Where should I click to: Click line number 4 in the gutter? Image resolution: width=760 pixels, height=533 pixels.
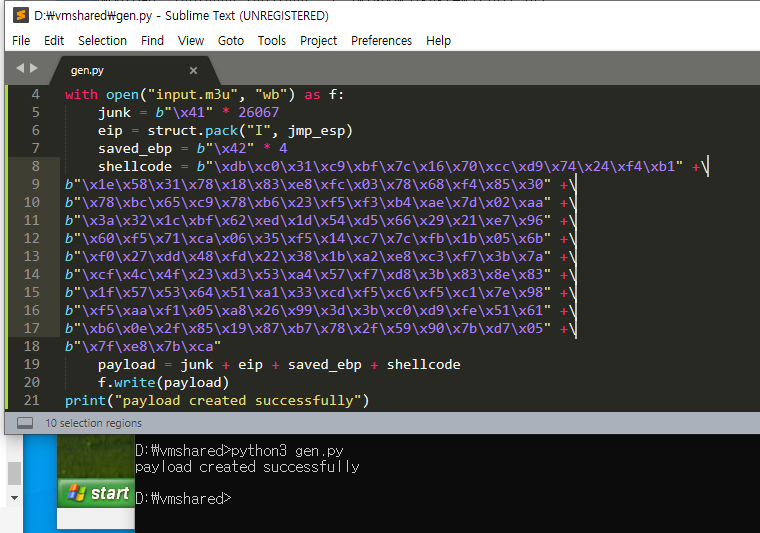pyautogui.click(x=35, y=94)
